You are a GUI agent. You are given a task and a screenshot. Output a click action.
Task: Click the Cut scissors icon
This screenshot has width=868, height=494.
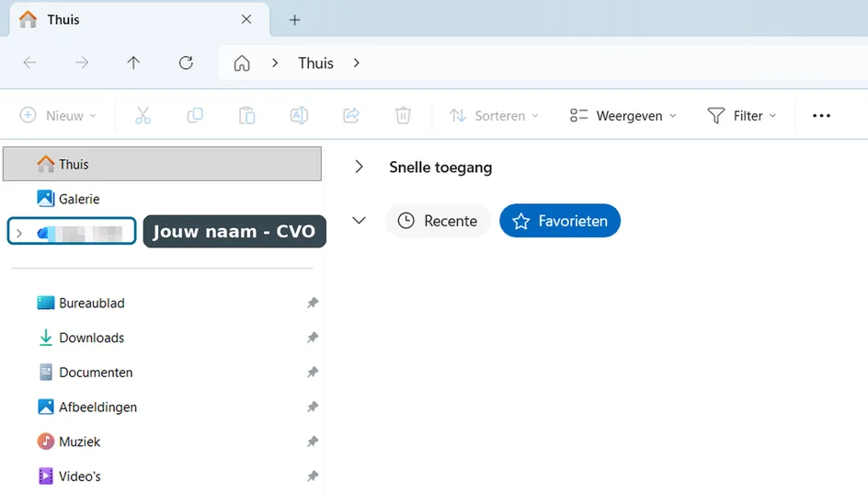143,115
